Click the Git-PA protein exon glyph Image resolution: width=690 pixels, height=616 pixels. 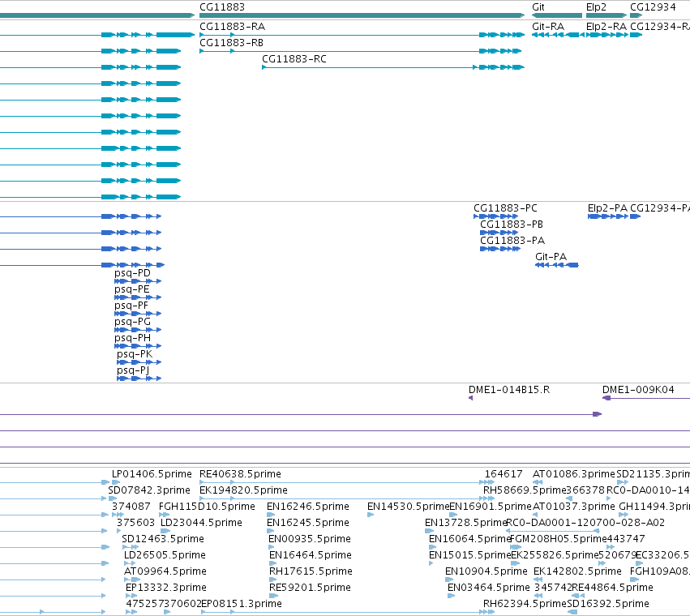point(557,265)
